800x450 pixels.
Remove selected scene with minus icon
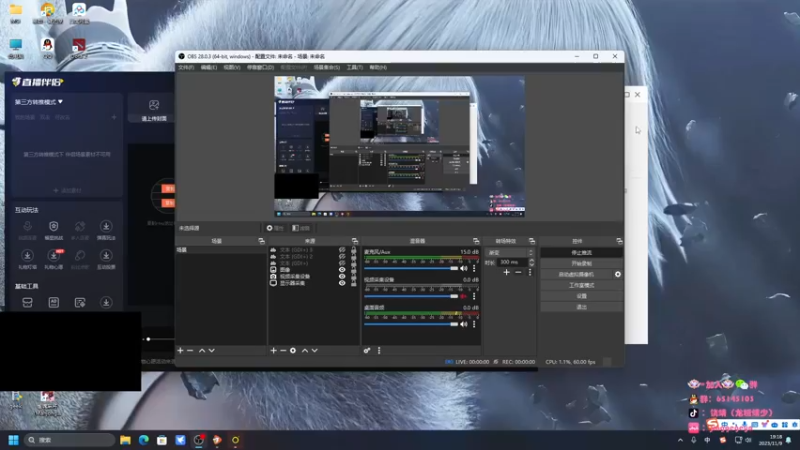click(190, 351)
